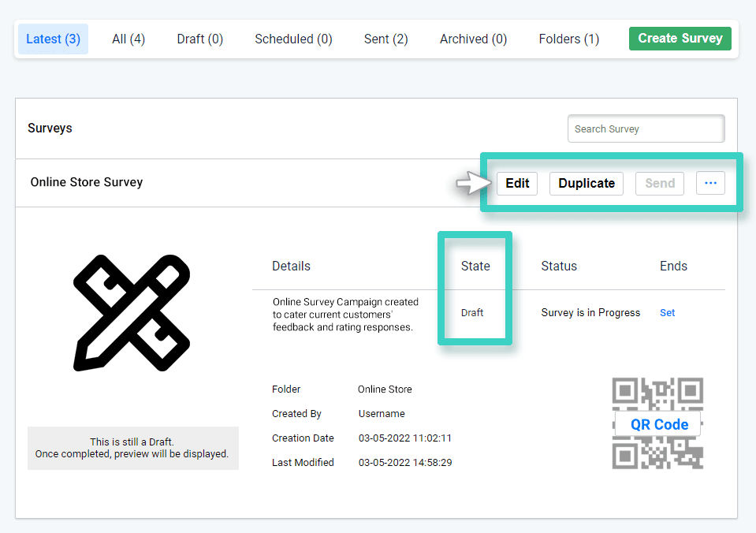Click the Online Store folder value

tap(385, 389)
